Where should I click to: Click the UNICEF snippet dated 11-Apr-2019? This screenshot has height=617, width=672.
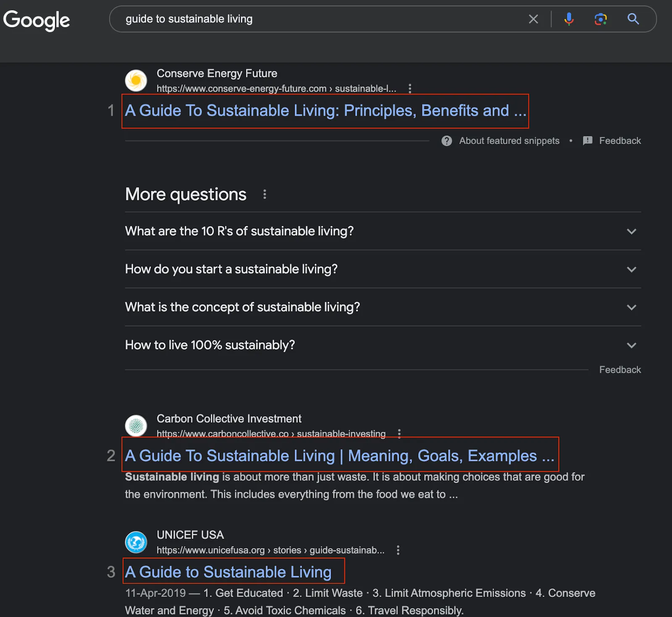point(360,602)
